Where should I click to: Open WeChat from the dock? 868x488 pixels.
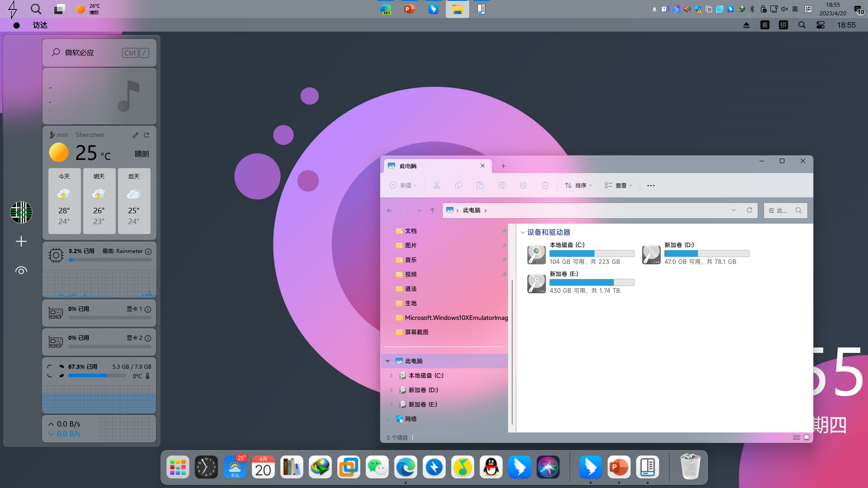click(377, 467)
